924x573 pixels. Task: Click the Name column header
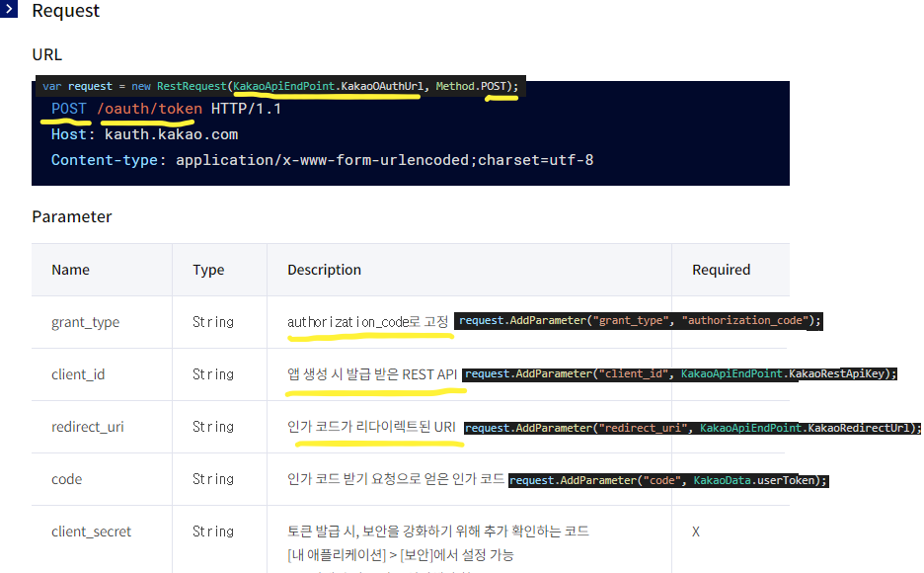coord(71,270)
